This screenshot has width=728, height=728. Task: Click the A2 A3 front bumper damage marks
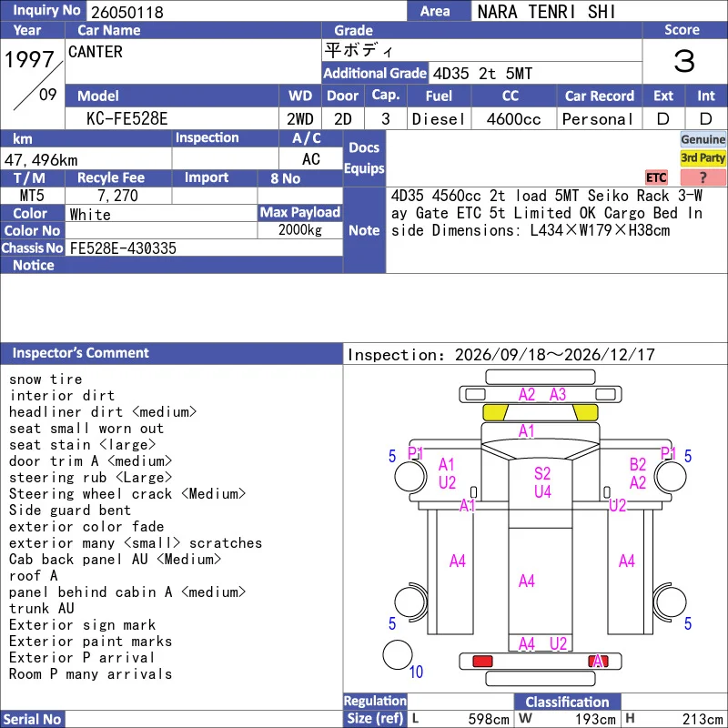(x=542, y=395)
